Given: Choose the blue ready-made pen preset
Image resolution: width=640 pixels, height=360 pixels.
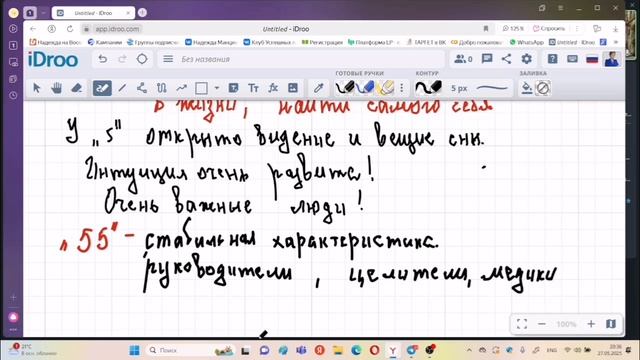Looking at the screenshot, I should click(365, 87).
